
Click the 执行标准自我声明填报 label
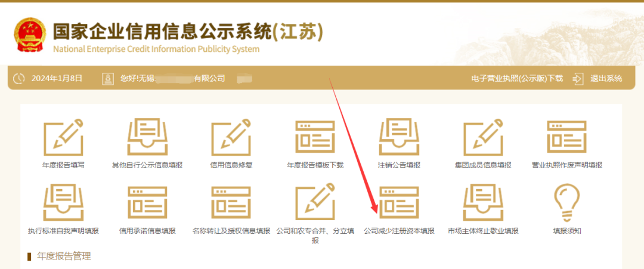(x=63, y=231)
